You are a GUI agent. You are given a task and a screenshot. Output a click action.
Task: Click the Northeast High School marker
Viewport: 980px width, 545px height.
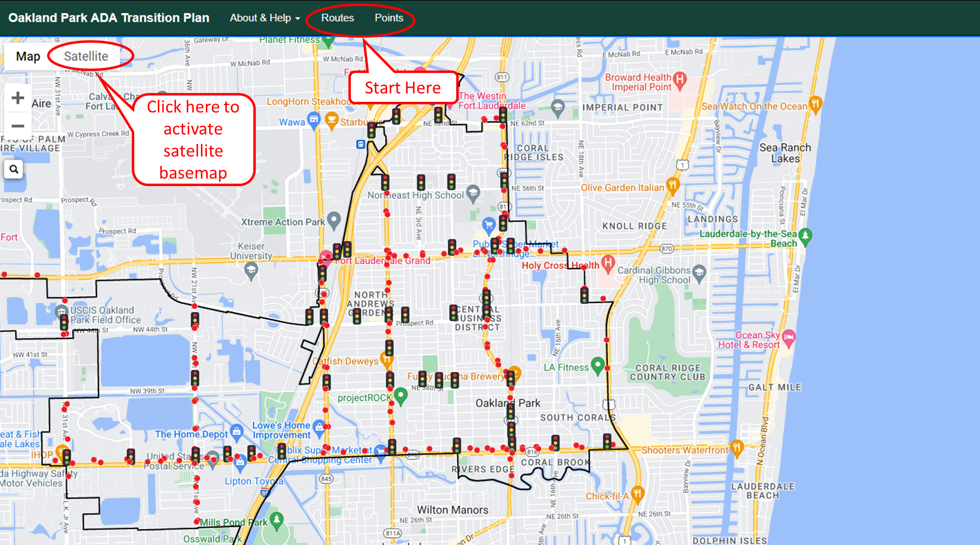coord(473,193)
